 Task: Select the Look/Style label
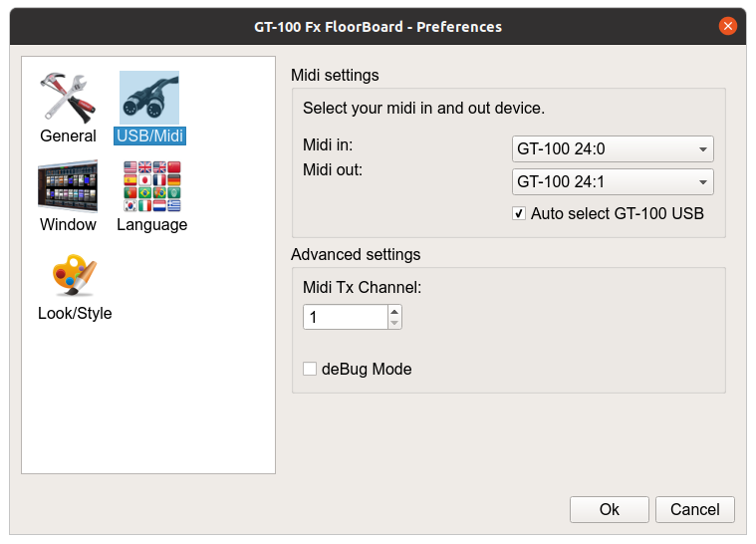[x=75, y=314]
